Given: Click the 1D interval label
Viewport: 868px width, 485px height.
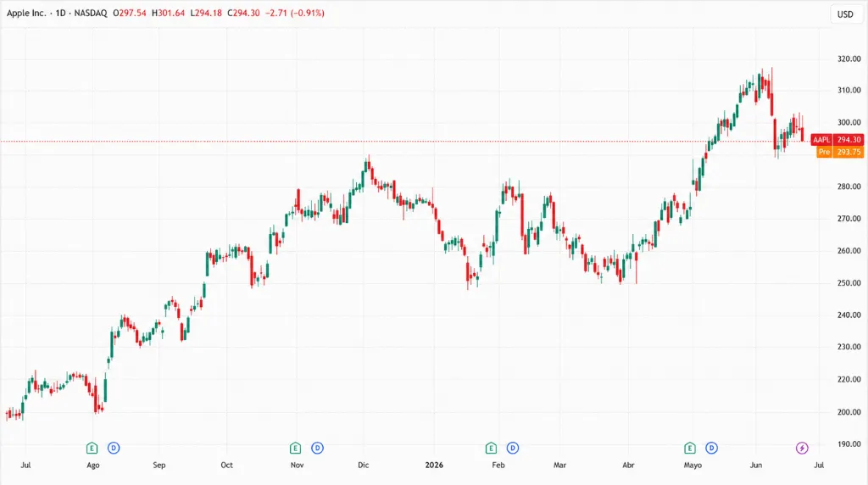Looking at the screenshot, I should [x=60, y=13].
